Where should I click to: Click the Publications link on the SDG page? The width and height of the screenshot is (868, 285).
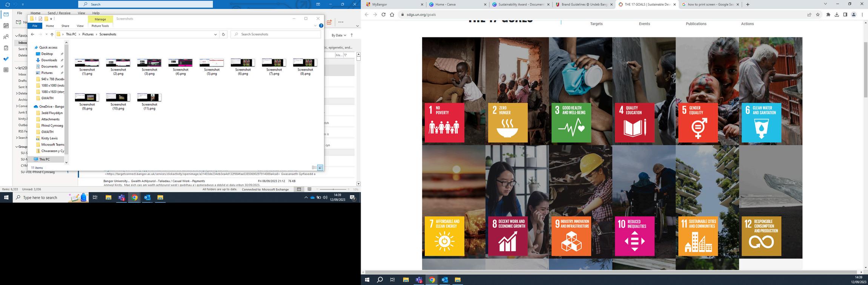click(696, 24)
